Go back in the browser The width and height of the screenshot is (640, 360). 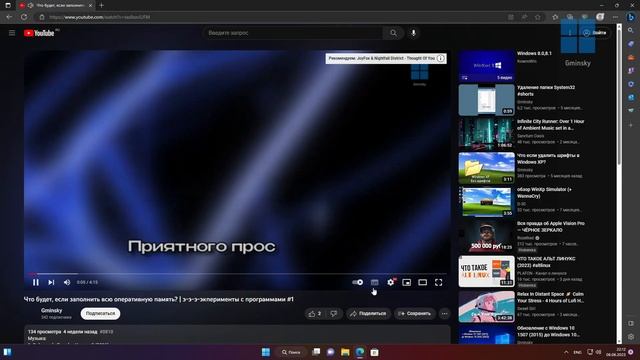click(9, 17)
